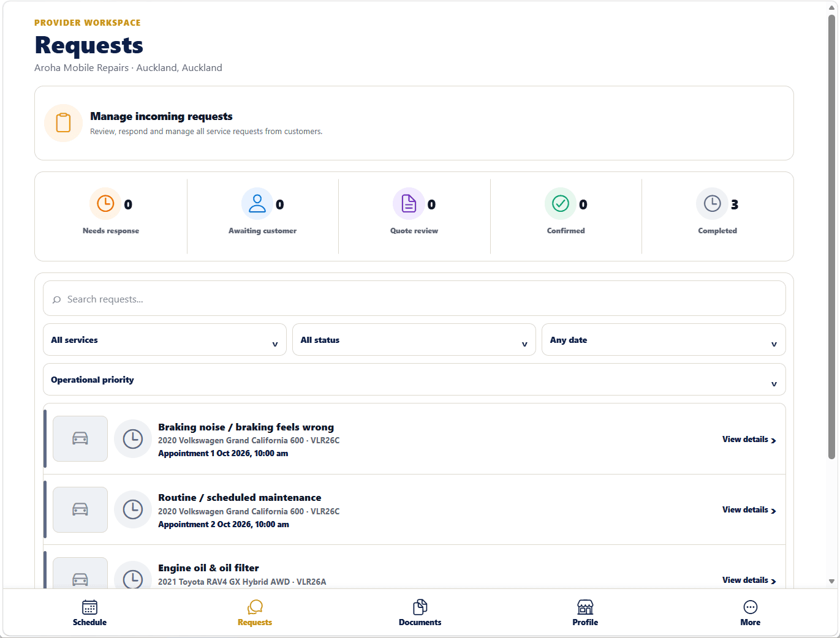Image resolution: width=840 pixels, height=638 pixels.
Task: Click the vertical page scrollbar thumb
Action: [x=831, y=236]
